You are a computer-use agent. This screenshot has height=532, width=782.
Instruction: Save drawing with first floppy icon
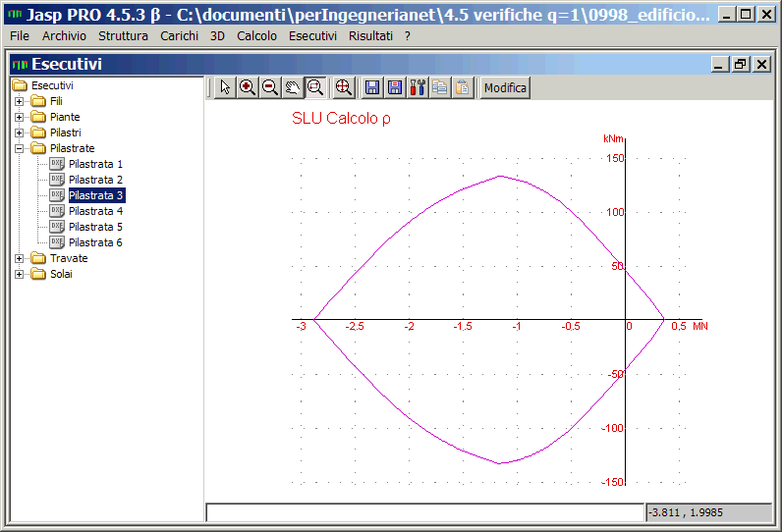372,87
